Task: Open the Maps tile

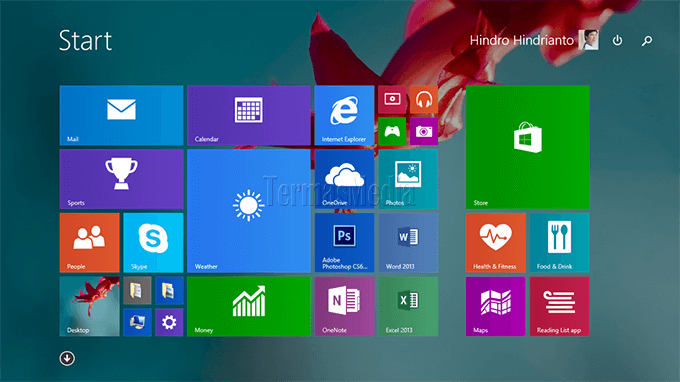Action: pyautogui.click(x=496, y=307)
